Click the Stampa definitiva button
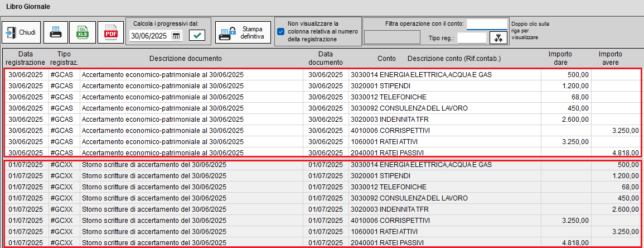 point(243,32)
